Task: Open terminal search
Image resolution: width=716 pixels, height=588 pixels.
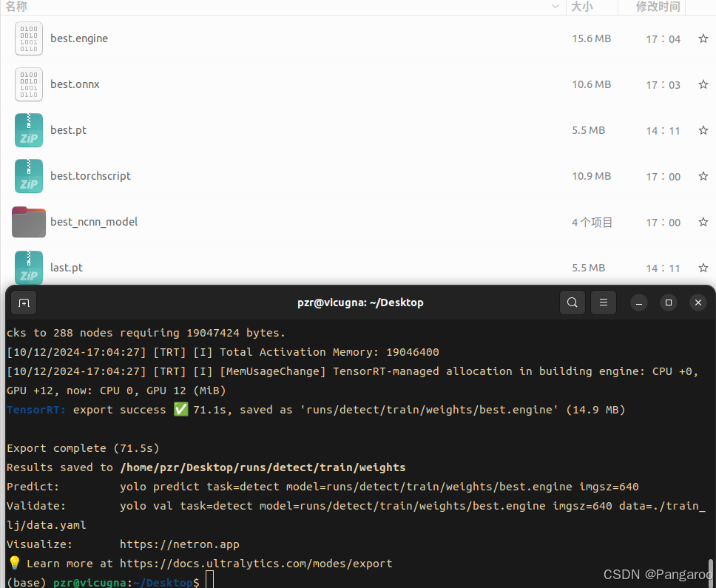Action: tap(573, 303)
